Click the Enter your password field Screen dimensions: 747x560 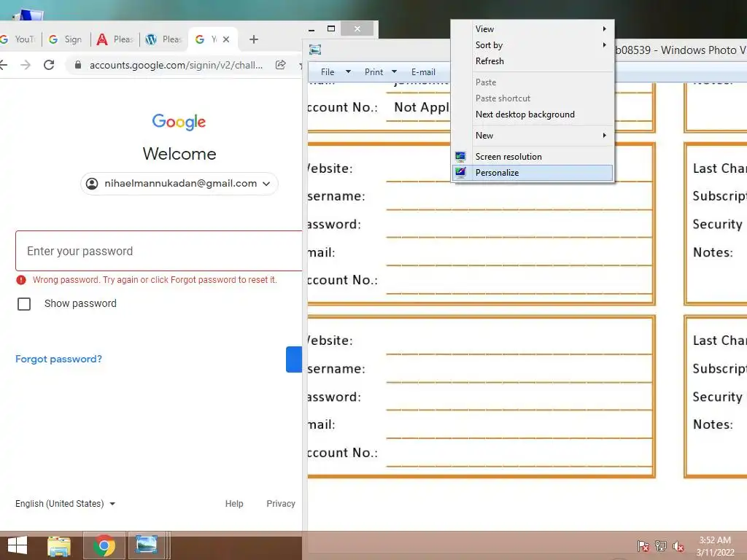(158, 251)
